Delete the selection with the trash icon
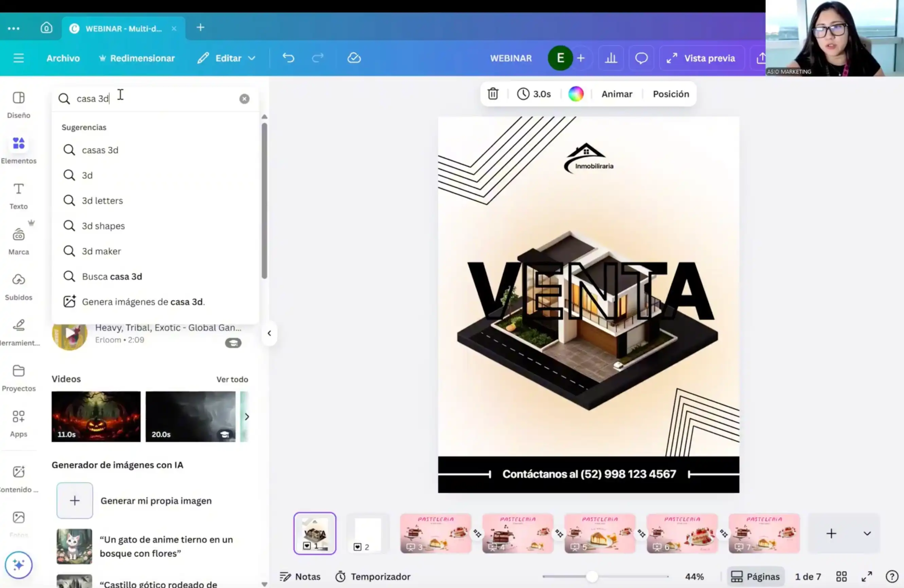Viewport: 904px width, 588px height. 493,94
